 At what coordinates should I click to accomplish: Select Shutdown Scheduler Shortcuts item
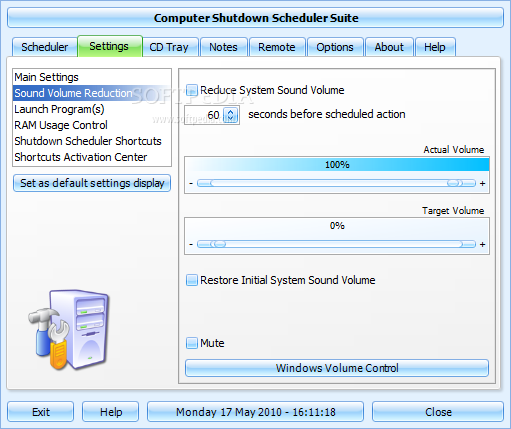coord(92,141)
